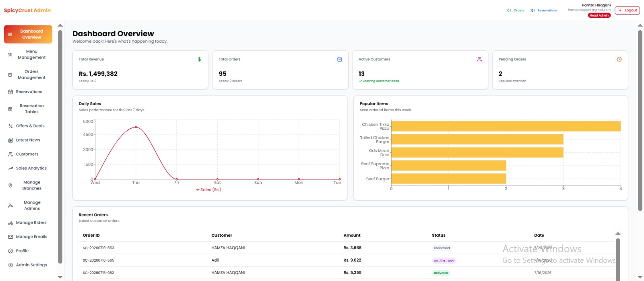The height and width of the screenshot is (281, 644).
Task: Click order ID SC-20260715-082
Action: pos(98,273)
